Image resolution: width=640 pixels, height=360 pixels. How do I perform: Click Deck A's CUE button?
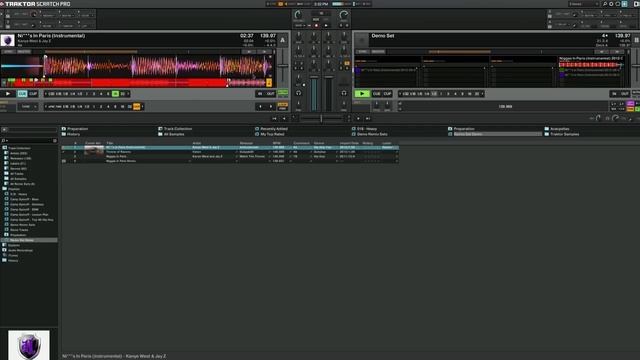(22, 94)
